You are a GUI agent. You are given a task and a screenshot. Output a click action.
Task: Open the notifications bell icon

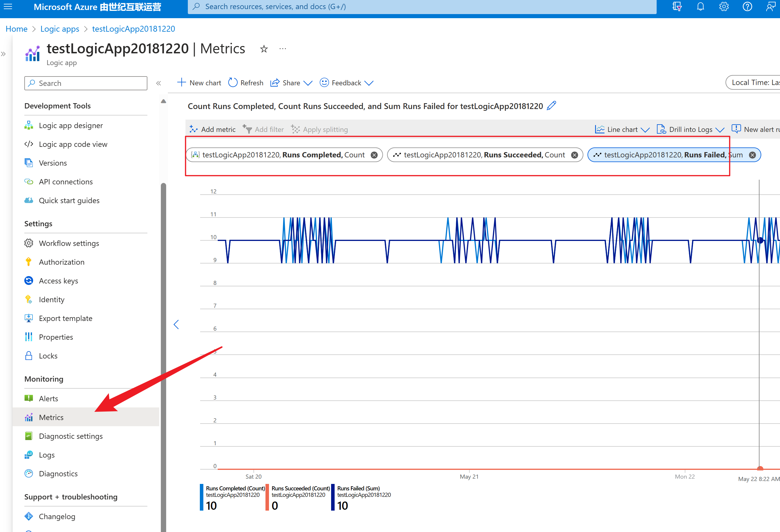[x=700, y=7]
